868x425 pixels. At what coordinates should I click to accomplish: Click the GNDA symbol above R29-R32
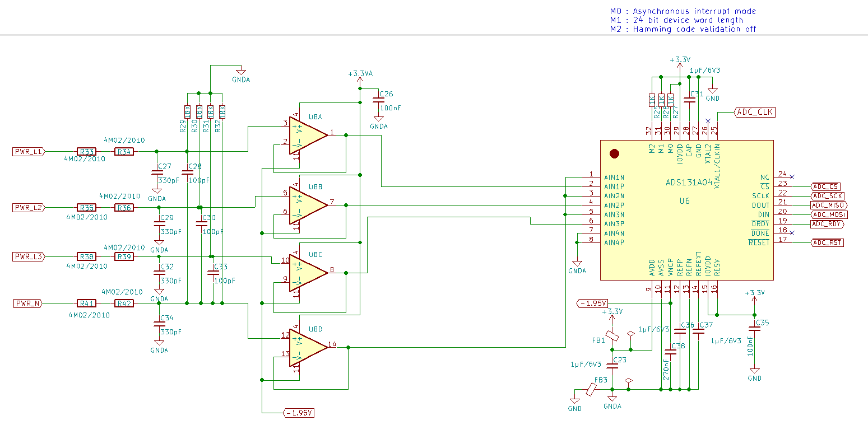[241, 74]
